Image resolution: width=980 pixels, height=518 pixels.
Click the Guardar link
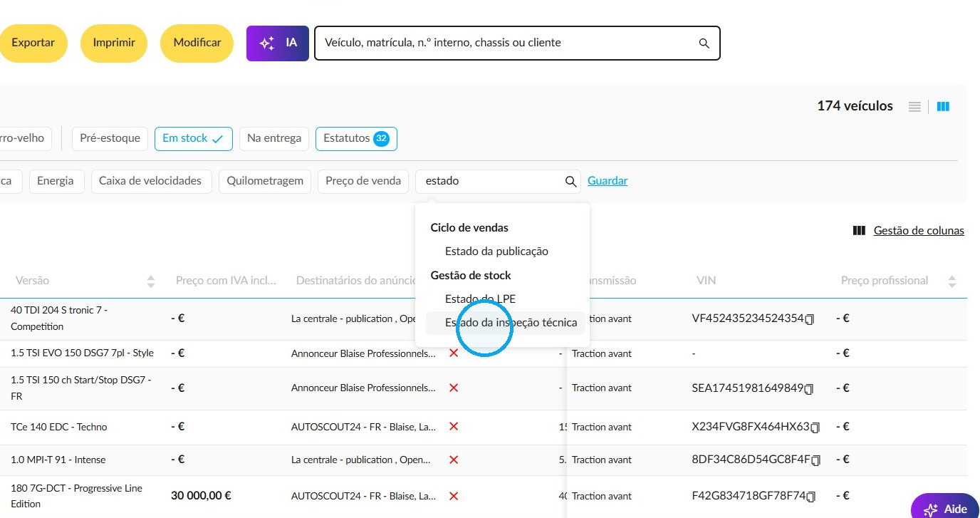pos(608,181)
